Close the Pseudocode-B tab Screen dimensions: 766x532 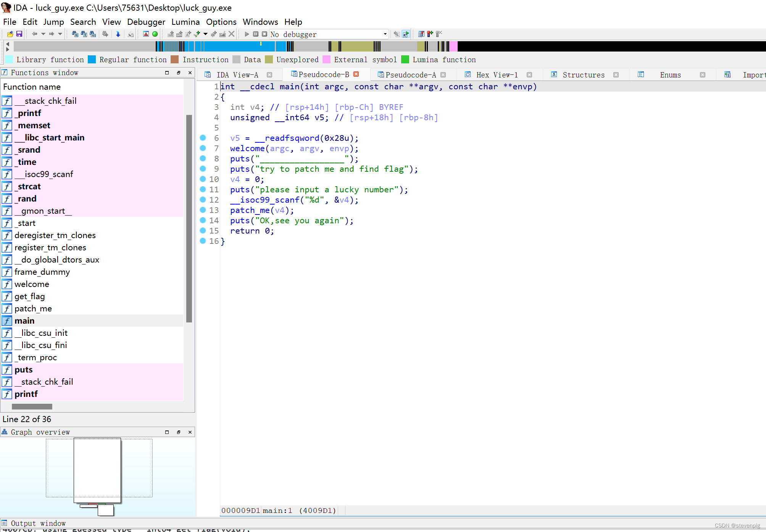point(356,74)
